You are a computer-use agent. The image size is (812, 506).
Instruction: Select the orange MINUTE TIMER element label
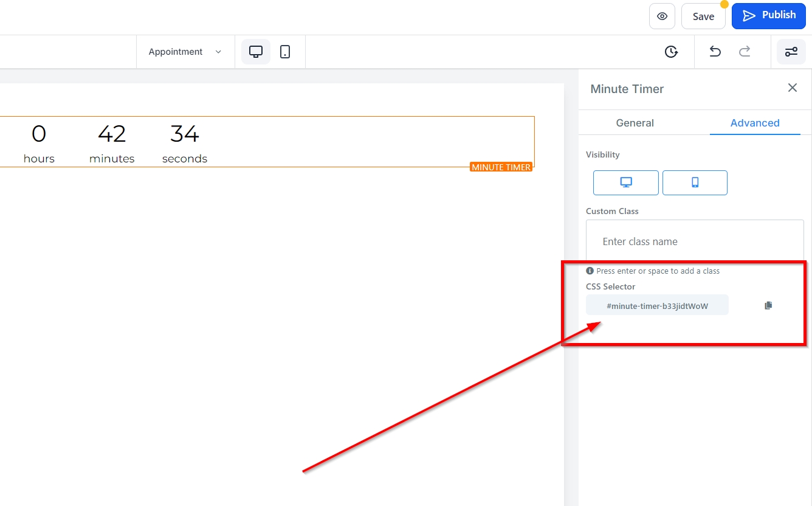tap(501, 167)
